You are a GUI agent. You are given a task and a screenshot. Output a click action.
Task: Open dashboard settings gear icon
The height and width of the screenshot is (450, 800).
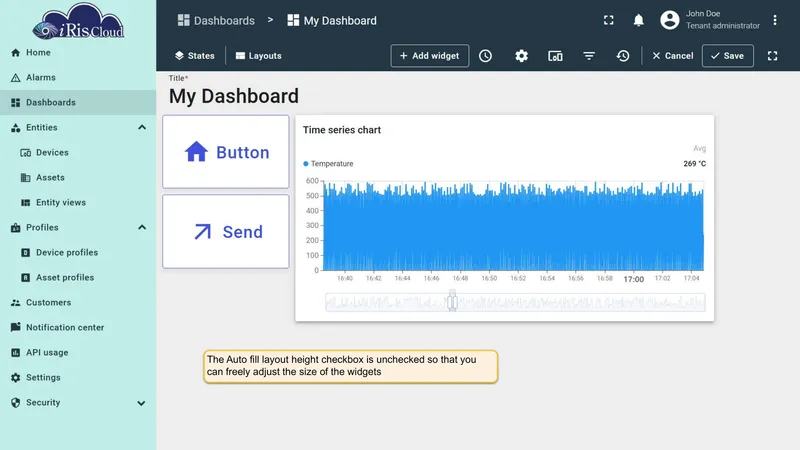[x=521, y=56]
